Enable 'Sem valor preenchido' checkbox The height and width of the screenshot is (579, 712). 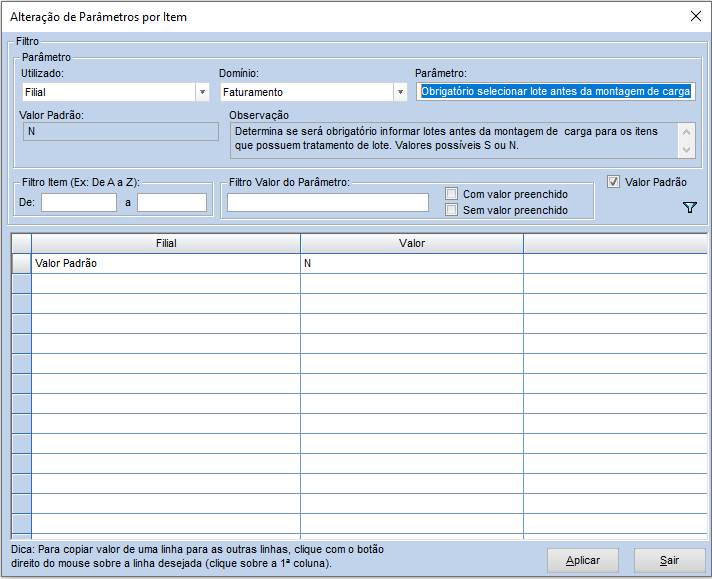[452, 210]
